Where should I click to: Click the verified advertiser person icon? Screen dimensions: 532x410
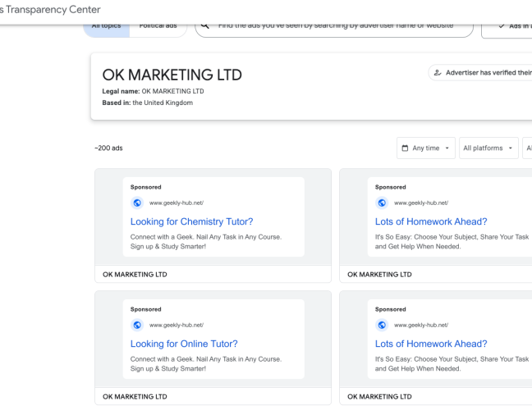click(x=438, y=73)
